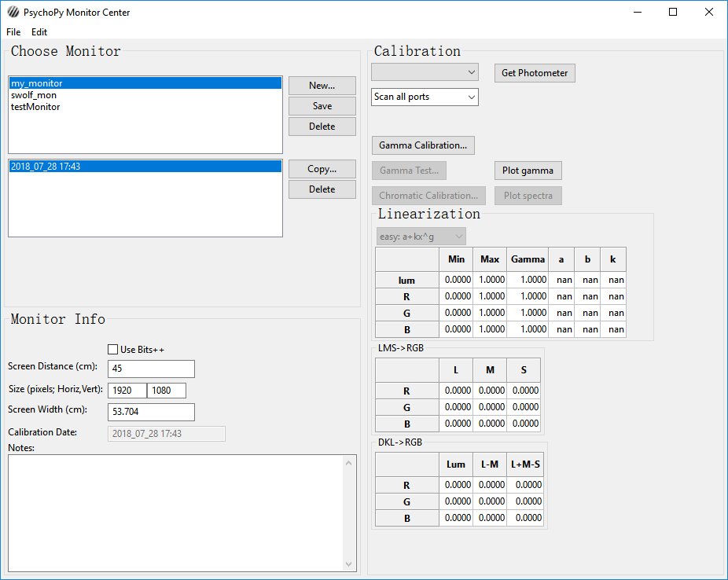This screenshot has height=580, width=728.
Task: Select calibration 2018_07_28 17:43 in list
Action: click(145, 166)
